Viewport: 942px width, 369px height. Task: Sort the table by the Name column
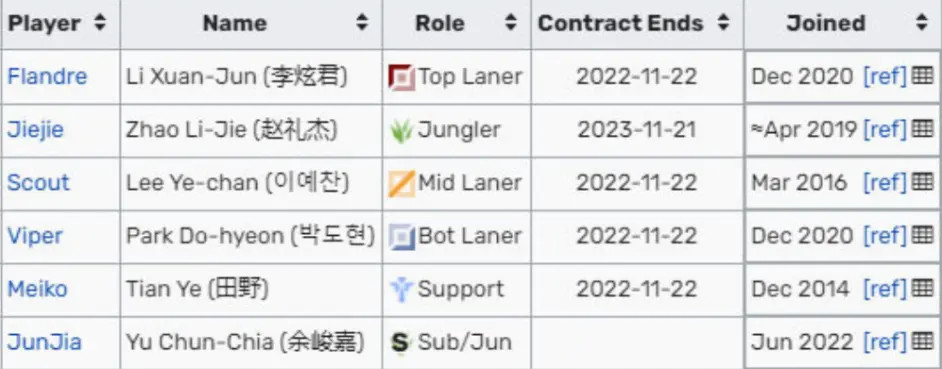(362, 23)
